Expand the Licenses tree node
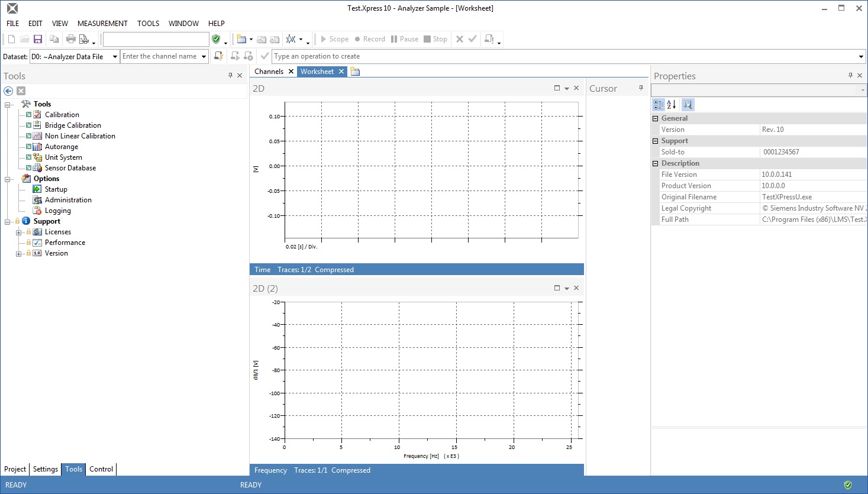Image resolution: width=868 pixels, height=494 pixels. click(x=18, y=233)
